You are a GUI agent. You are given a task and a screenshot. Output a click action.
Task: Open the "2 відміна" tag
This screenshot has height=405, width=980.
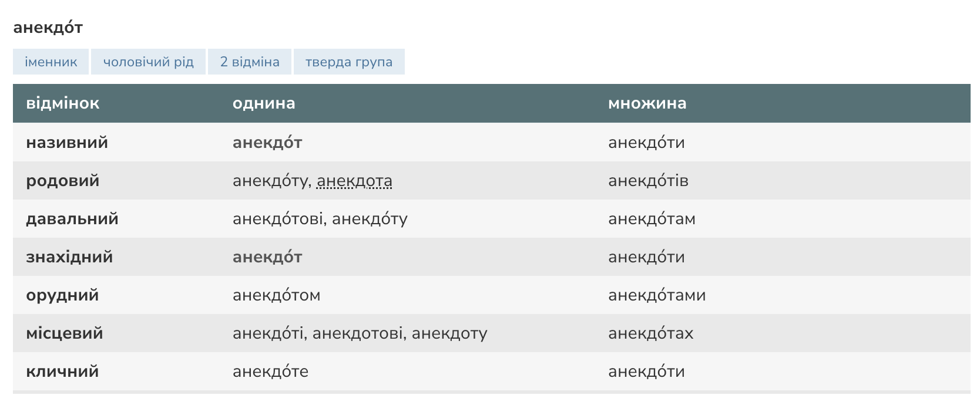pos(250,62)
